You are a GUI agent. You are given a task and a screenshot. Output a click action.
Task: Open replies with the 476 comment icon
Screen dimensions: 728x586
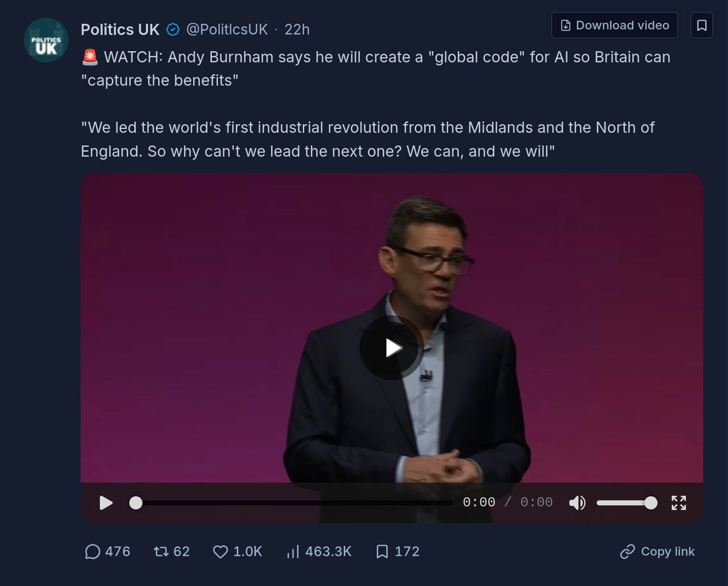pyautogui.click(x=92, y=552)
